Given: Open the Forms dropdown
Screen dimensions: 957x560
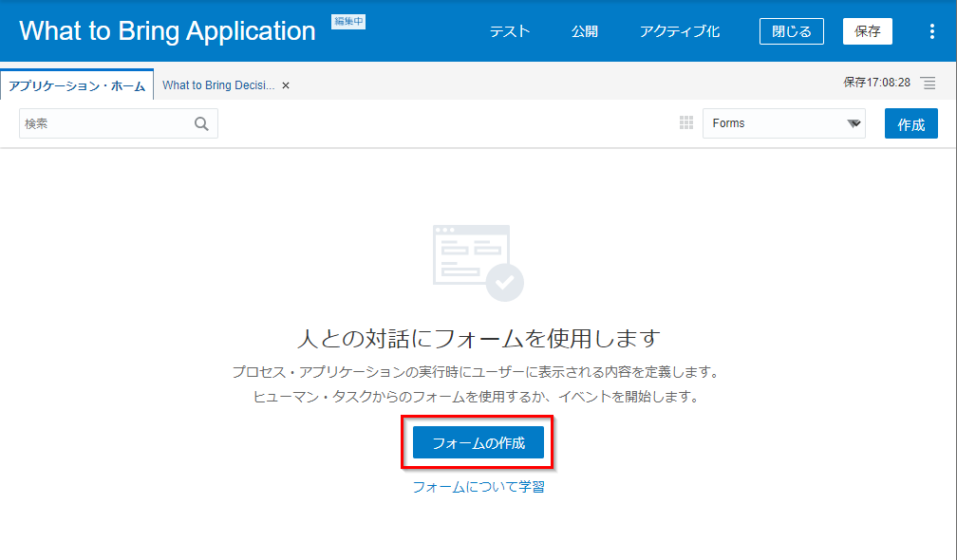Looking at the screenshot, I should coord(783,123).
